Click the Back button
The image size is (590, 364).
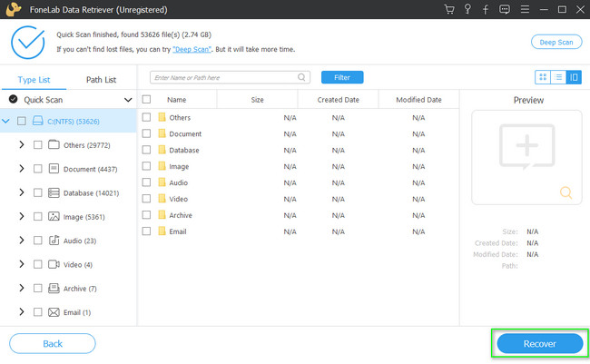point(53,343)
